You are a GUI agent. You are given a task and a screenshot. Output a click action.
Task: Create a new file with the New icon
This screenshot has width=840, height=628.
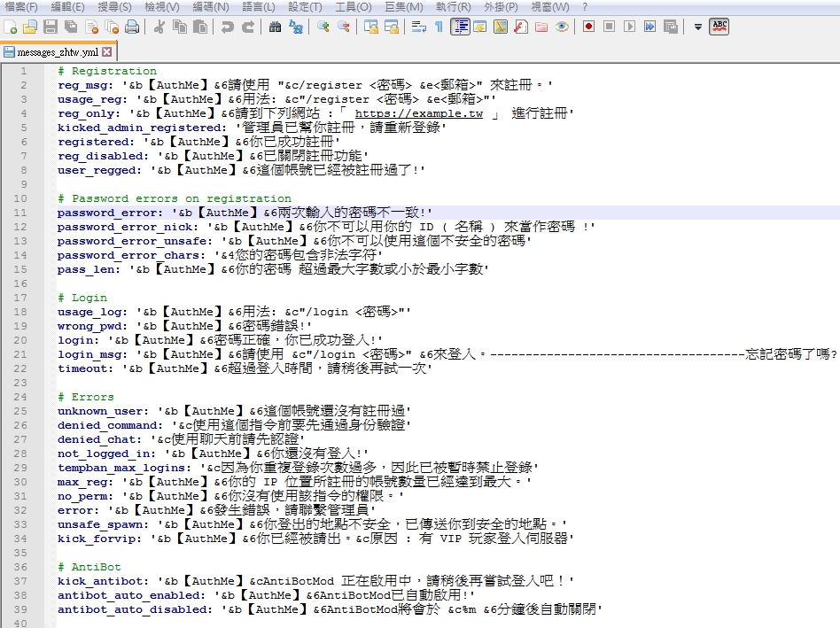pos(10,27)
